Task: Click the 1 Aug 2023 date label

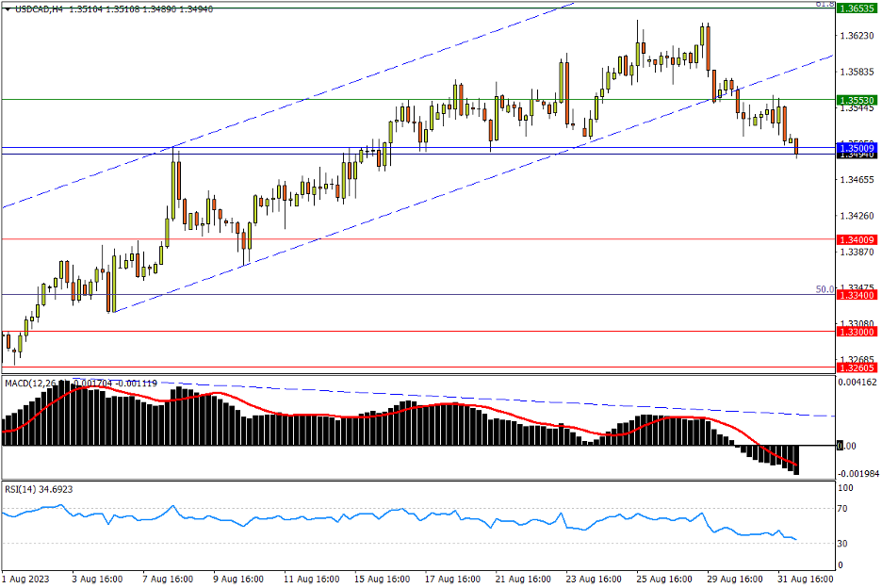Action: [x=25, y=577]
